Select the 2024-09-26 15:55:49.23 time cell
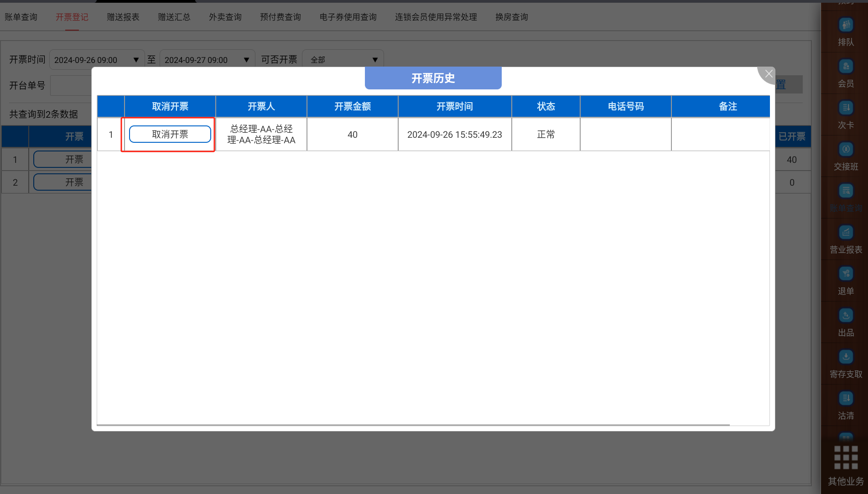Screen dimensions: 868x494 (454, 135)
